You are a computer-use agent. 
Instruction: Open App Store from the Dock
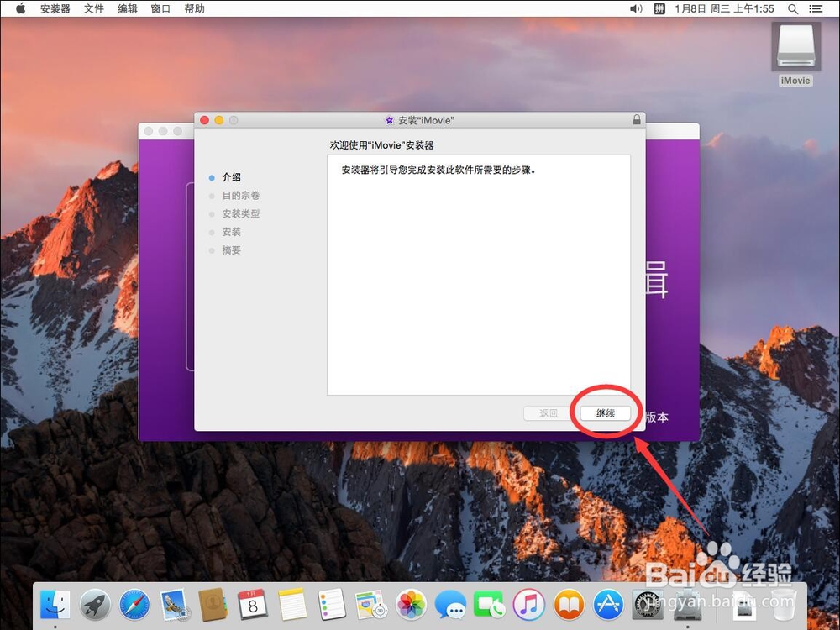click(608, 605)
